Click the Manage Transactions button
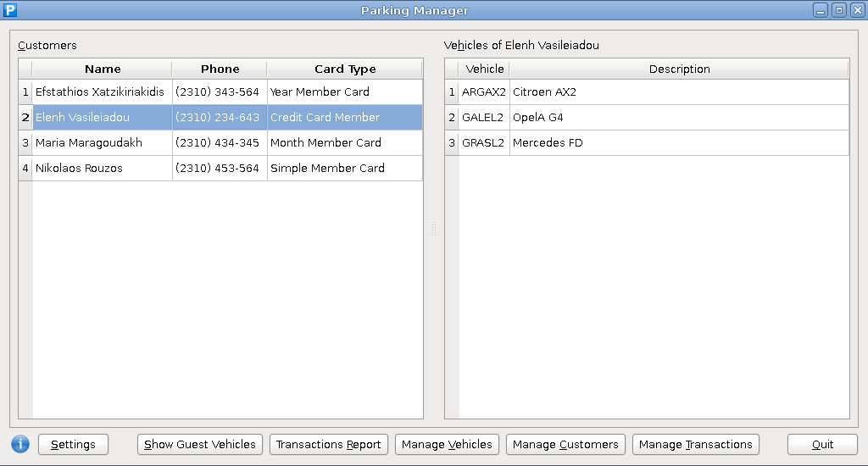The image size is (868, 466). click(x=695, y=444)
